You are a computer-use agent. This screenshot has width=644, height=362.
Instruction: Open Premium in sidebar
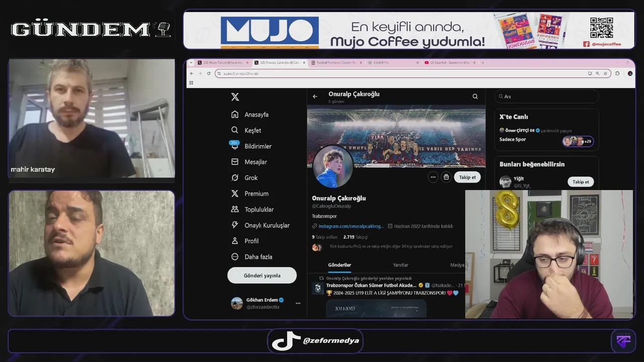[250, 194]
